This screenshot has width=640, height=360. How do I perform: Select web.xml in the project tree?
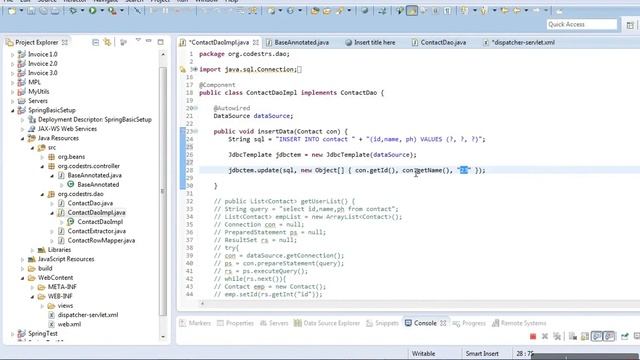[x=69, y=324]
